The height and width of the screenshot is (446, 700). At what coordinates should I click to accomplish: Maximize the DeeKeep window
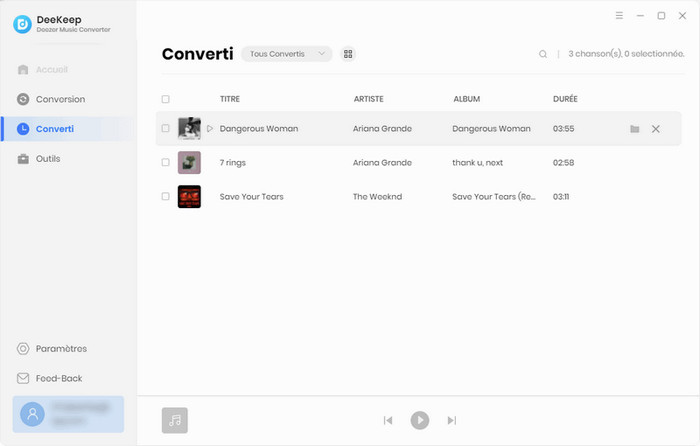pos(661,16)
